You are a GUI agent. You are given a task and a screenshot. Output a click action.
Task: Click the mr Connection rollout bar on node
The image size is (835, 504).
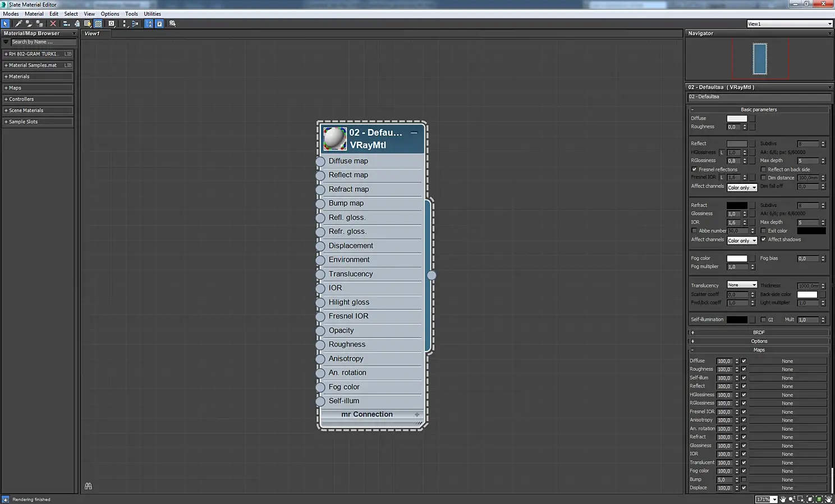(x=371, y=415)
